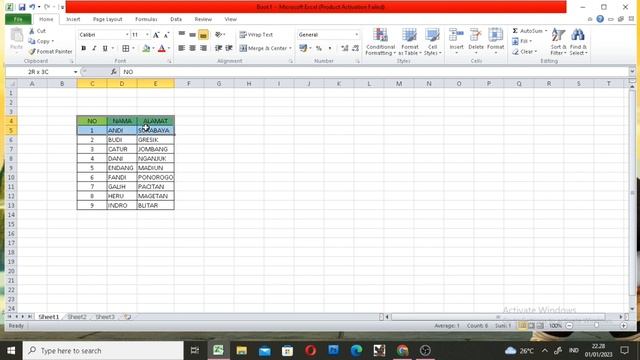Open the General number format dropdown
Viewport: 640px width, 360px height.
click(x=356, y=35)
